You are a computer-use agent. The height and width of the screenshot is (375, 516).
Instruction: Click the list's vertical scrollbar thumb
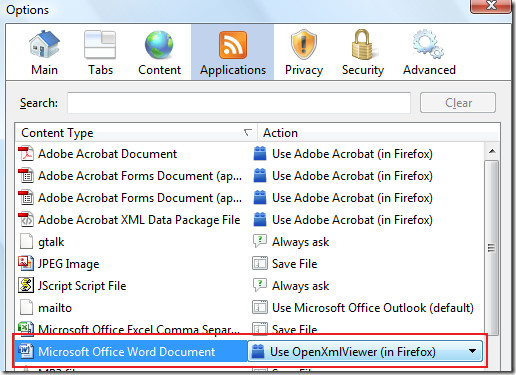pos(492,247)
